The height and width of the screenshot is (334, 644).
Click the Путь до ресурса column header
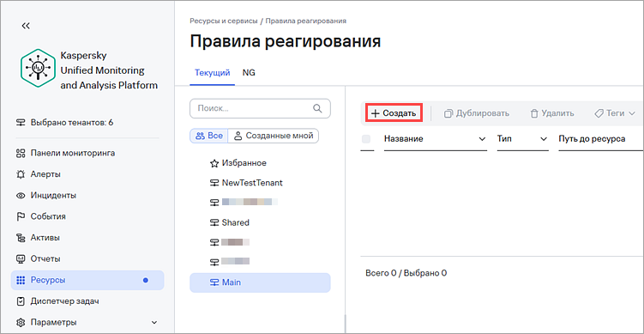click(x=592, y=139)
